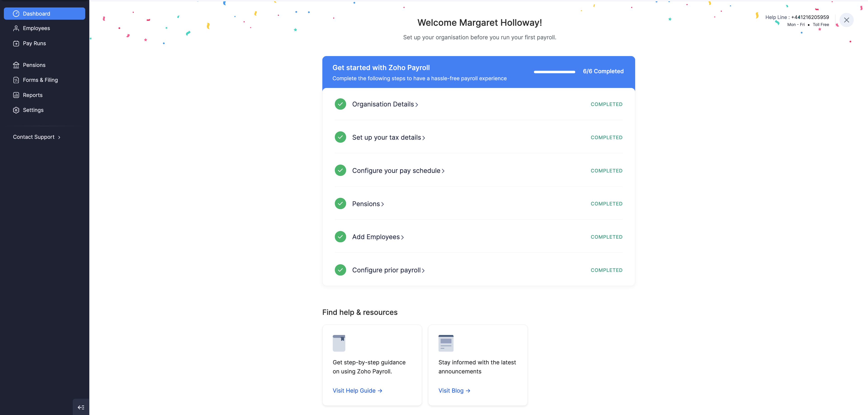The width and height of the screenshot is (868, 415).
Task: Open Configure prior payroll step
Action: tap(389, 270)
